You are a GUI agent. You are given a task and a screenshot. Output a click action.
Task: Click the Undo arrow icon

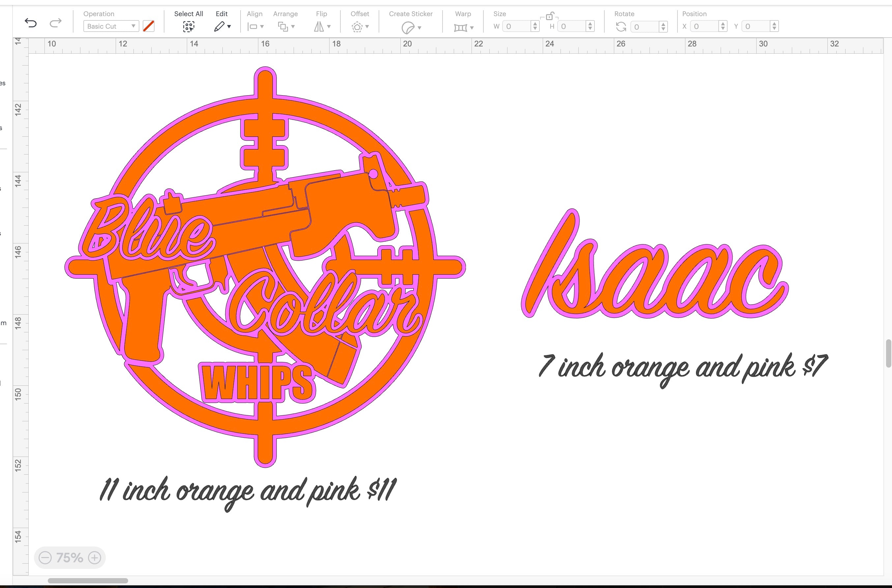click(x=31, y=23)
